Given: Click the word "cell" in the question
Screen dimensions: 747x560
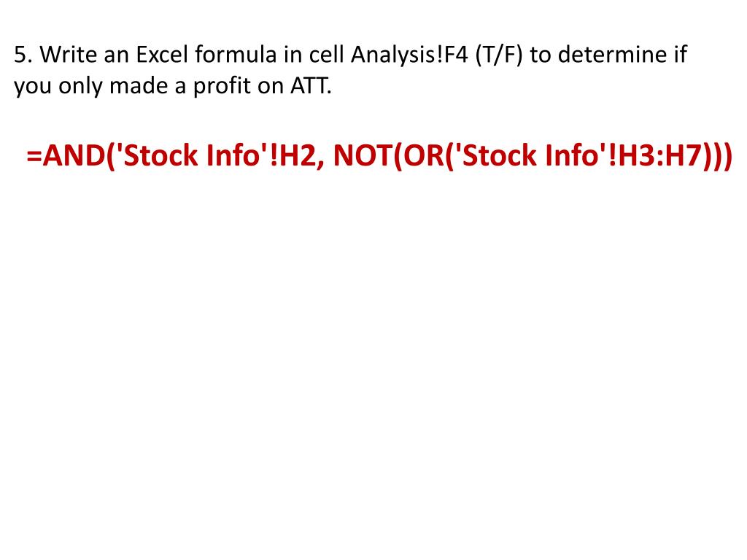Looking at the screenshot, I should (x=326, y=54).
